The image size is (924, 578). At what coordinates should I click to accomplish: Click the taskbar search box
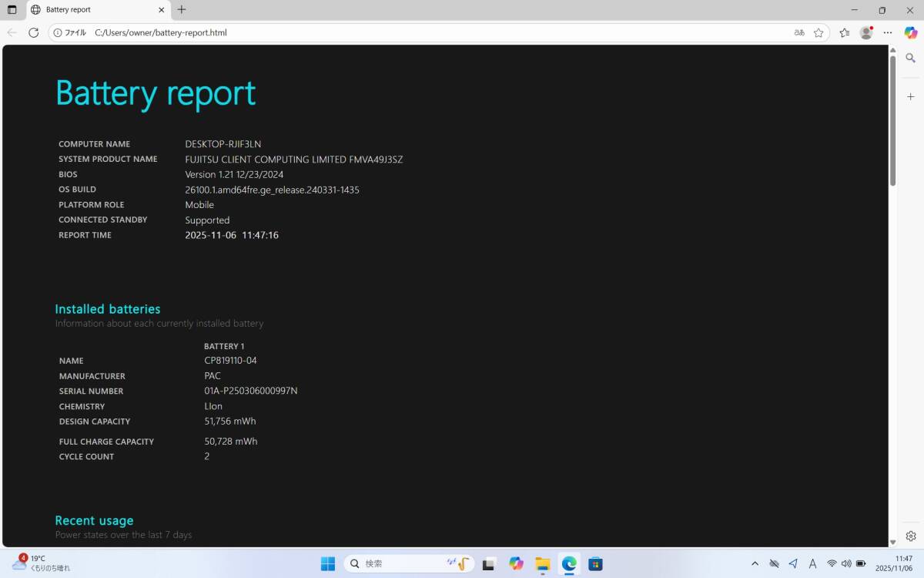pos(408,563)
